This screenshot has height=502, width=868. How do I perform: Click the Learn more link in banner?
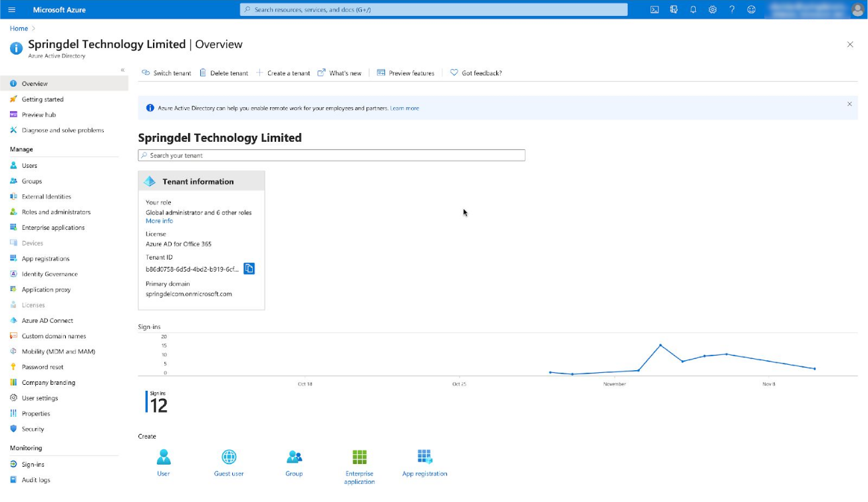404,108
